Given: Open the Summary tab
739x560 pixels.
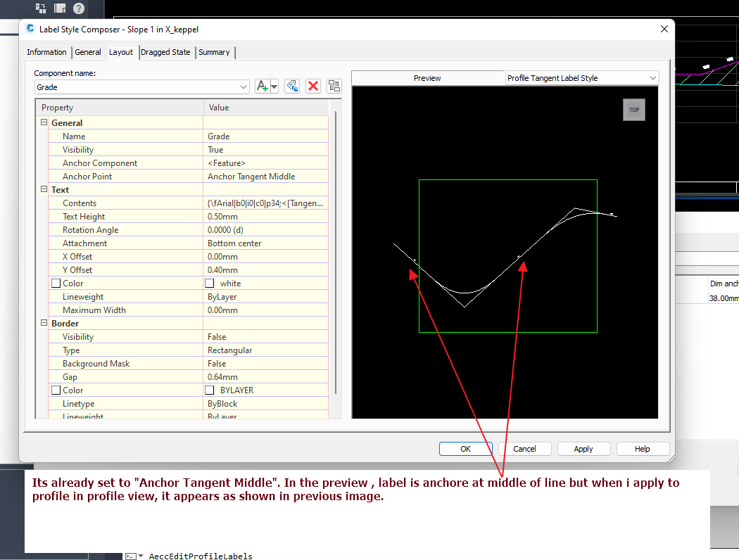Looking at the screenshot, I should coord(215,52).
